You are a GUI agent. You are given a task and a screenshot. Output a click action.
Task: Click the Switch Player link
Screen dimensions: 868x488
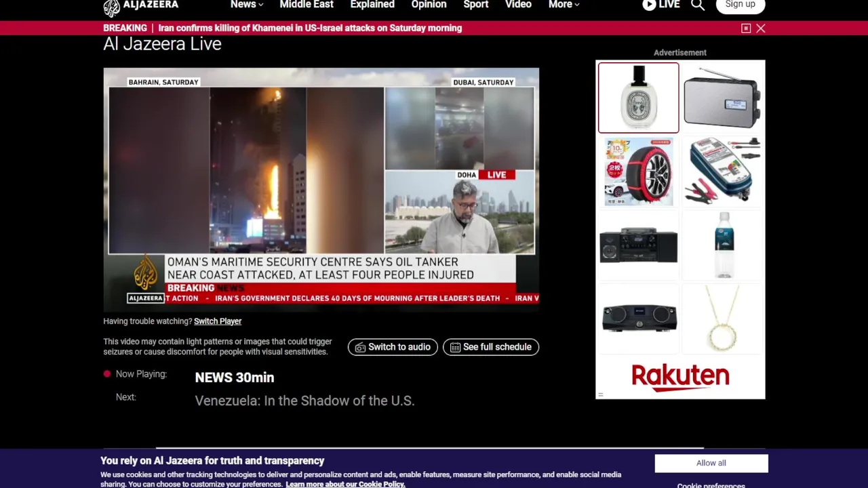point(218,321)
